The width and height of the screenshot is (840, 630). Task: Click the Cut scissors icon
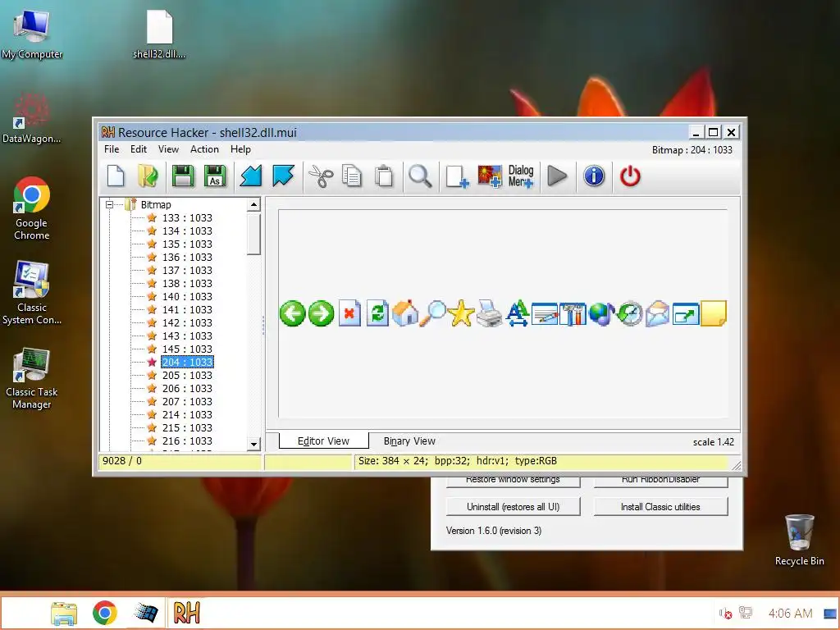tap(321, 176)
